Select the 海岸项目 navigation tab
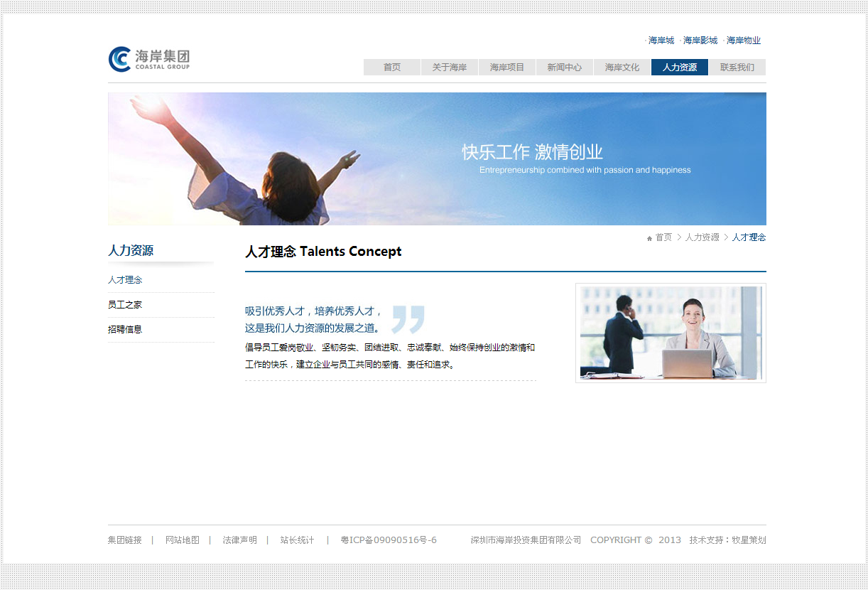868x590 pixels. pyautogui.click(x=506, y=67)
